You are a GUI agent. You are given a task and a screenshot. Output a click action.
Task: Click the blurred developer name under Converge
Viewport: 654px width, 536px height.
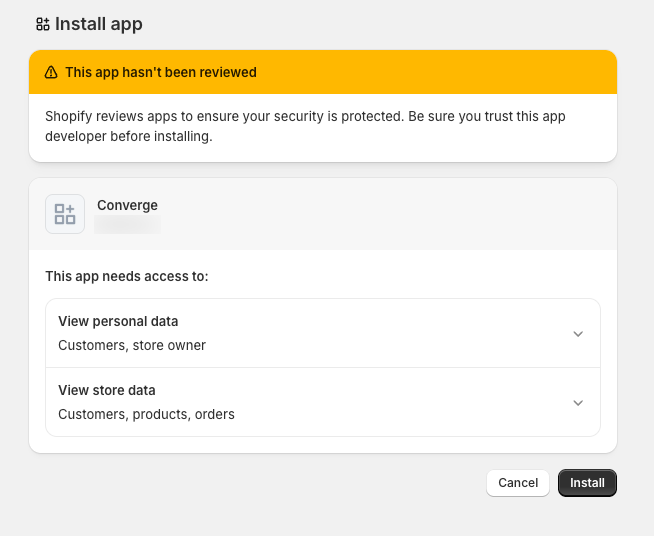click(x=127, y=224)
